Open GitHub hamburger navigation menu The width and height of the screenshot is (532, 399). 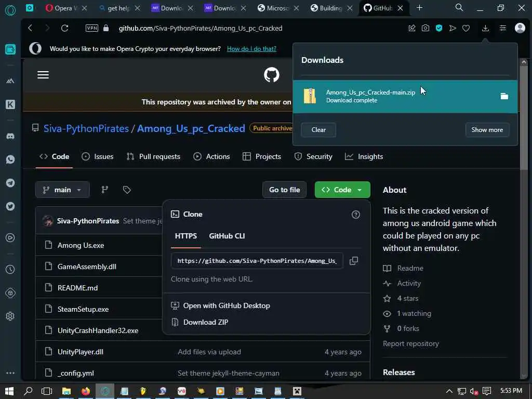point(43,75)
